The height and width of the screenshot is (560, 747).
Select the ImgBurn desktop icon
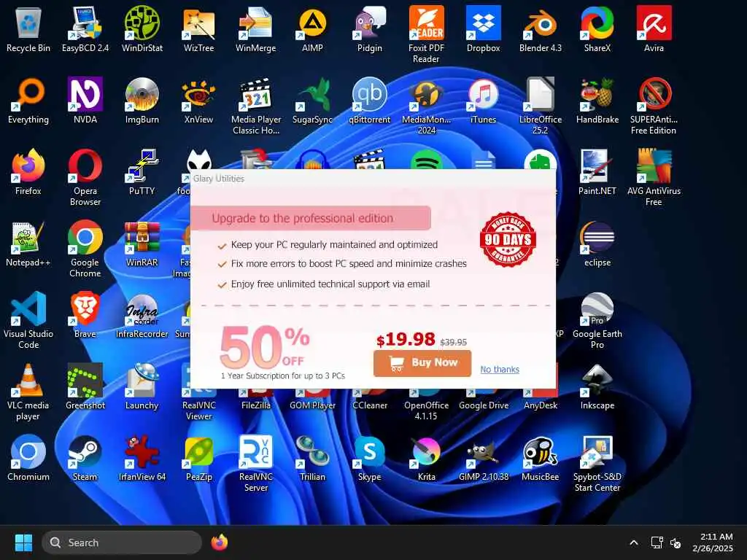[142, 101]
